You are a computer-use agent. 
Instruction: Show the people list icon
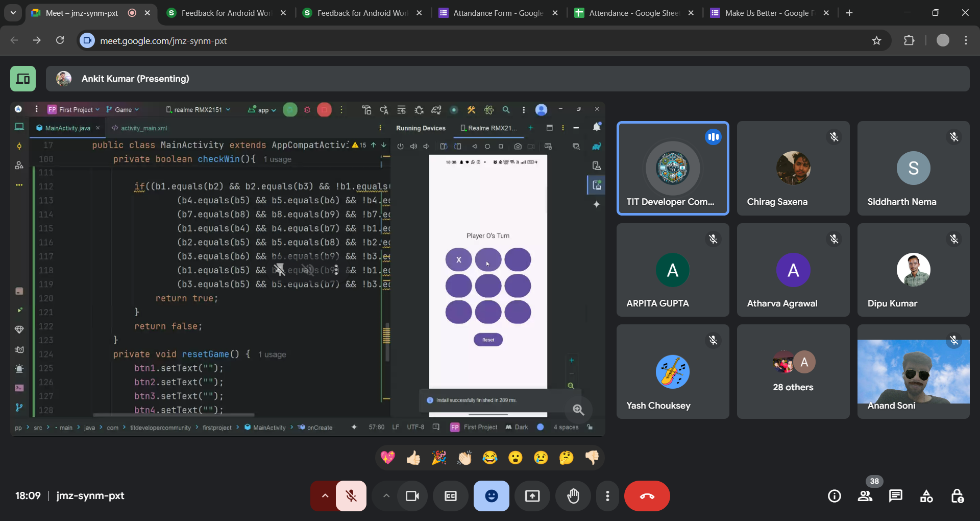point(865,496)
